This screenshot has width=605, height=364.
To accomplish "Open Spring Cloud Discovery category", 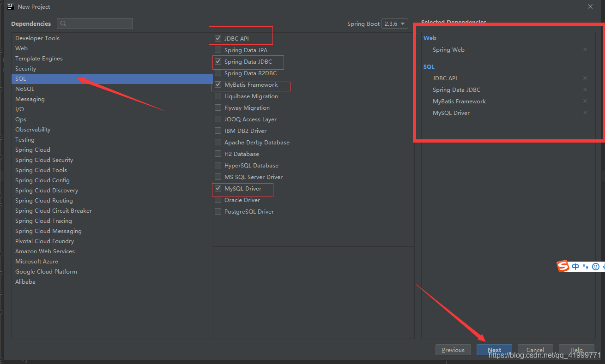I will (112, 190).
